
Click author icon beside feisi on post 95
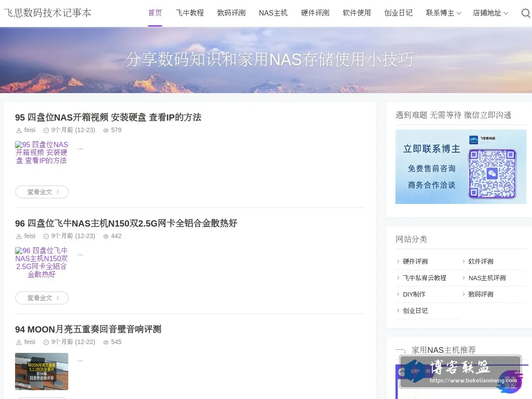pyautogui.click(x=19, y=130)
